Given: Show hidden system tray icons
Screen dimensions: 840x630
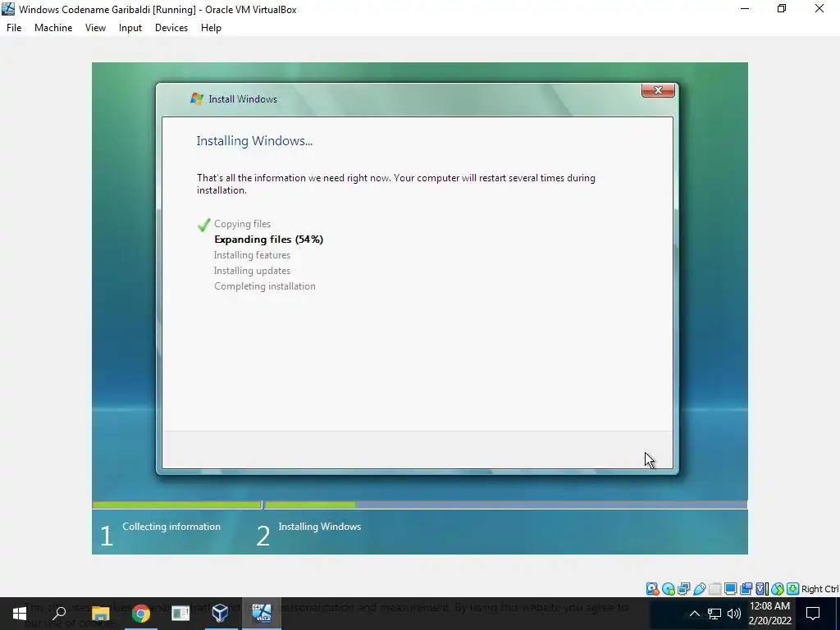Looking at the screenshot, I should click(x=694, y=614).
